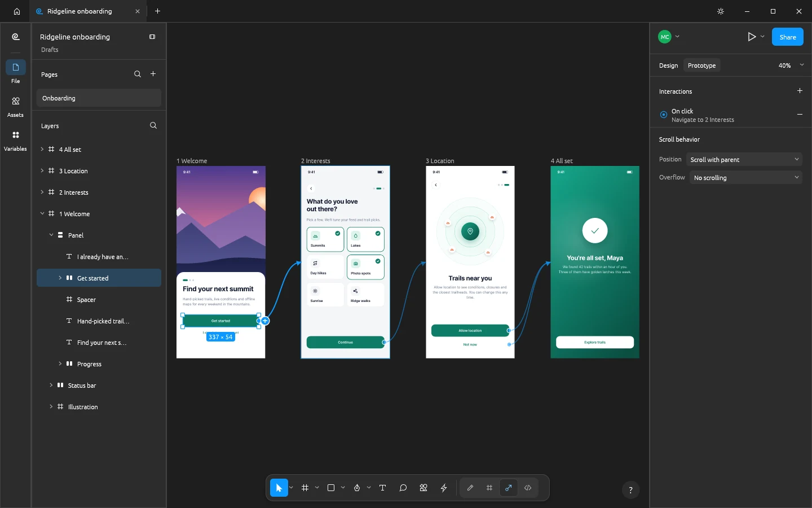Select the 'Ridgeline onboarding' file tab
Screen dimensions: 812x508
87,11
